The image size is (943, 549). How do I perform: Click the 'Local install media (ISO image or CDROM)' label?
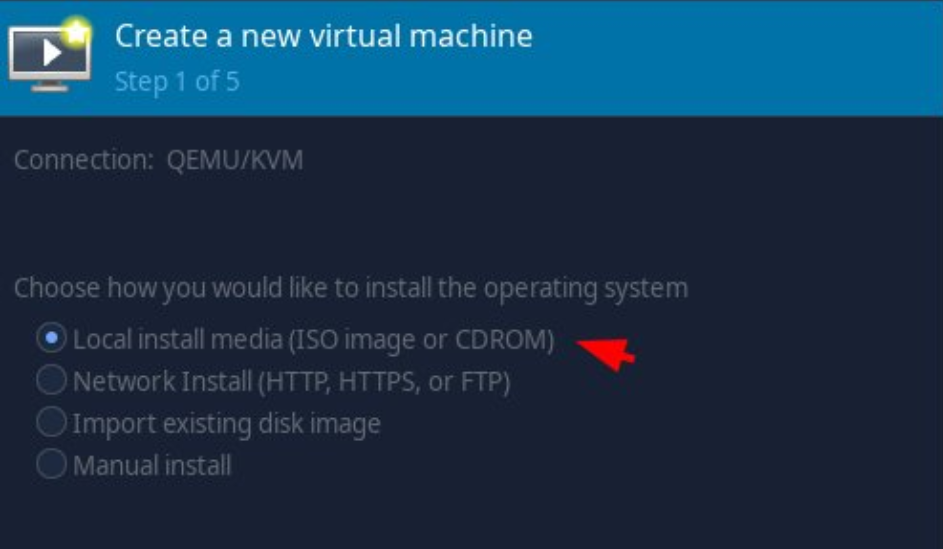click(x=313, y=340)
